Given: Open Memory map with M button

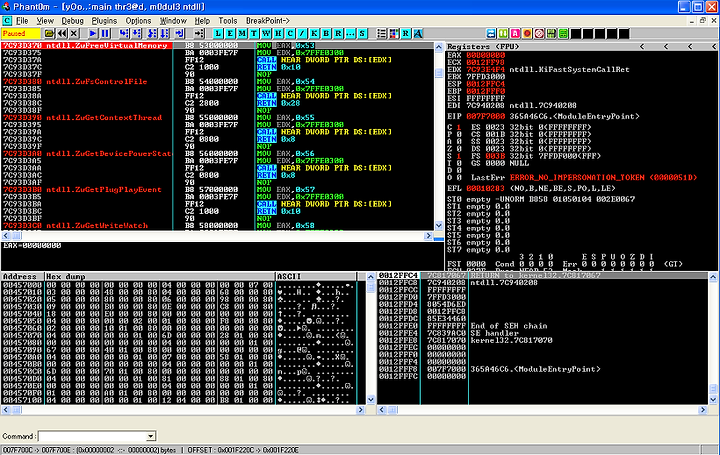Looking at the screenshot, I should pos(242,34).
